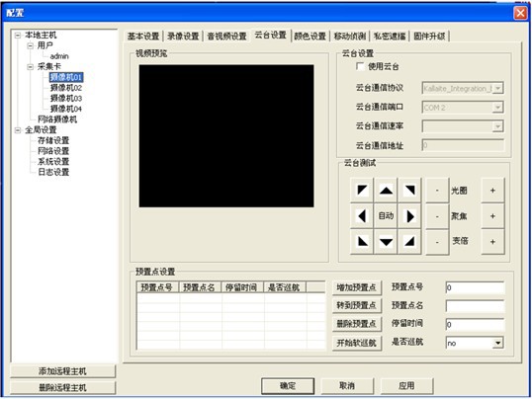Increase 光圈 with its plus button
The image size is (532, 399).
point(492,191)
